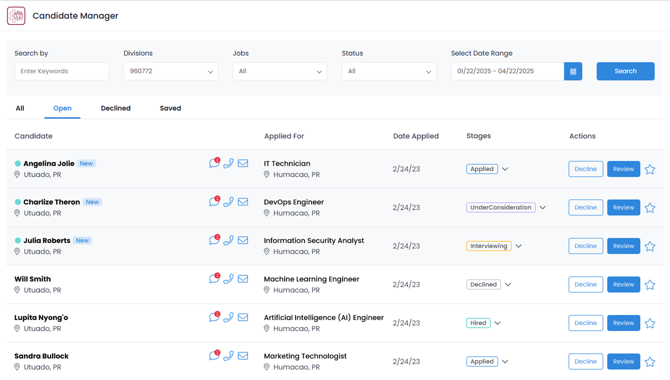This screenshot has width=670, height=380.
Task: Expand Declined stage dropdown for Will Smith
Action: coord(508,284)
